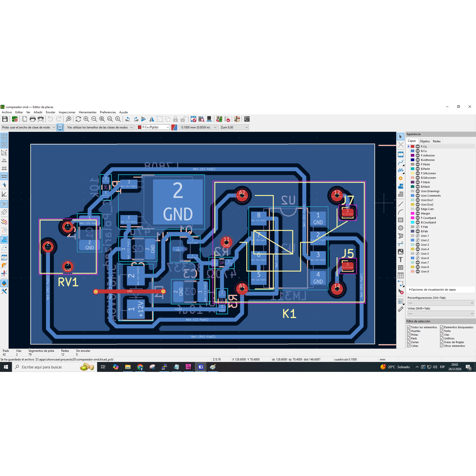Uncheck the Zonas selection filter checkbox
Image resolution: width=476 pixels, height=476 pixels.
[x=409, y=342]
